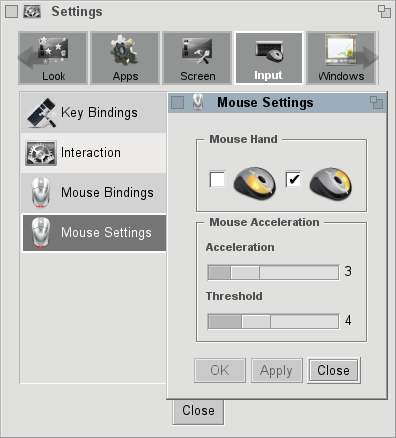This screenshot has width=396, height=438.
Task: Click the Settings window maximize icon
Action: tap(384, 12)
